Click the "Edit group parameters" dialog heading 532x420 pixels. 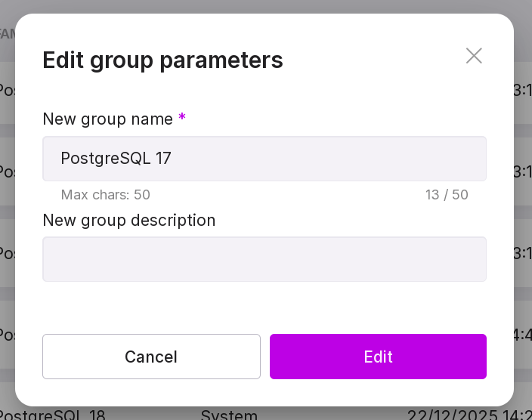(162, 60)
